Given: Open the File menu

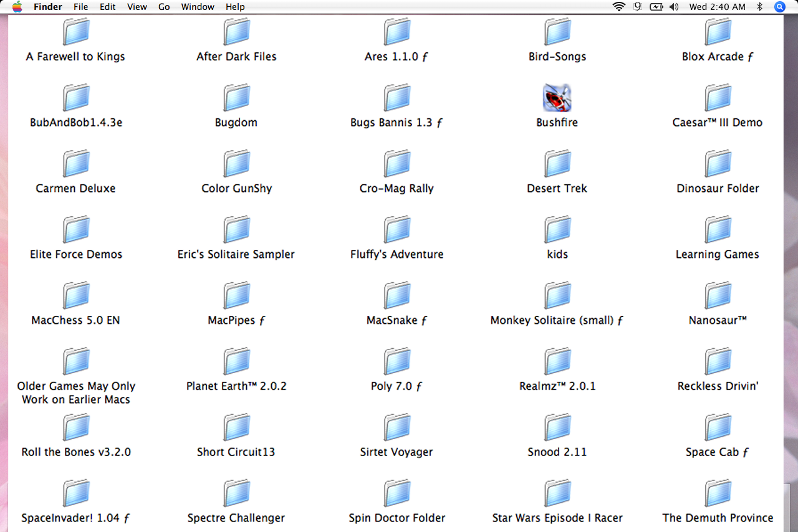Looking at the screenshot, I should 80,7.
